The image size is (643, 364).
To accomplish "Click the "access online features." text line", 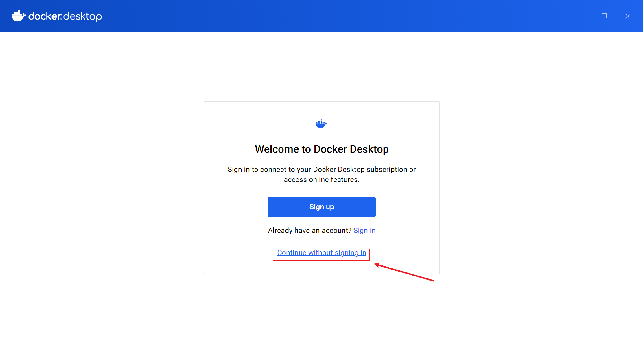I will 322,180.
